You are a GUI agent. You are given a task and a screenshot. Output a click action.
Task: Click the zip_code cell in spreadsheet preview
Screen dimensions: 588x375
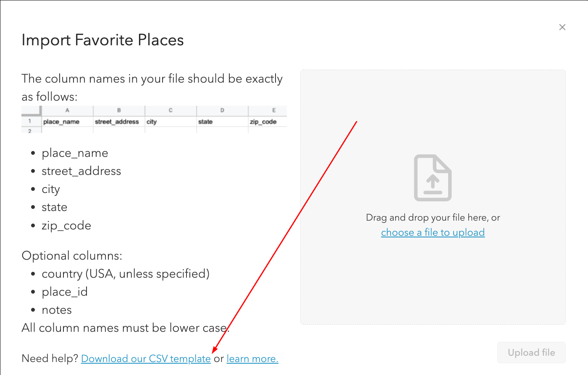[263, 122]
